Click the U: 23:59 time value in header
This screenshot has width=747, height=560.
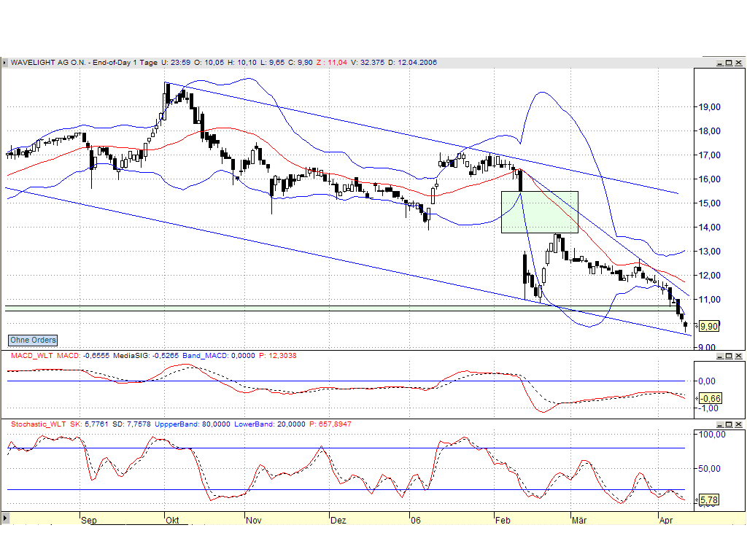click(x=175, y=63)
